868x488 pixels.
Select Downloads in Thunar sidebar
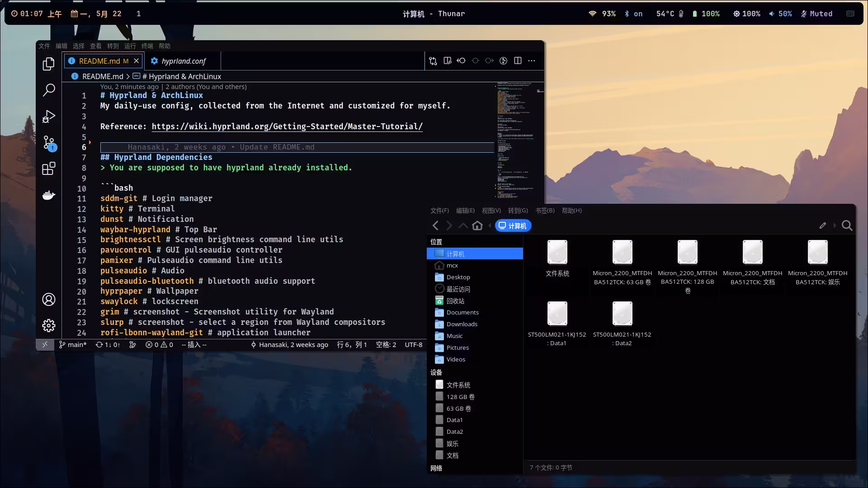pyautogui.click(x=462, y=324)
